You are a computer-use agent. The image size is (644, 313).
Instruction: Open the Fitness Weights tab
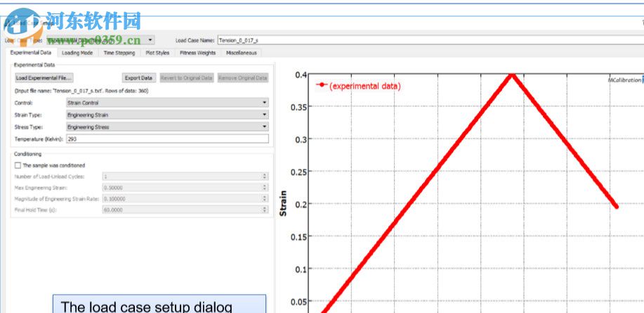click(197, 53)
